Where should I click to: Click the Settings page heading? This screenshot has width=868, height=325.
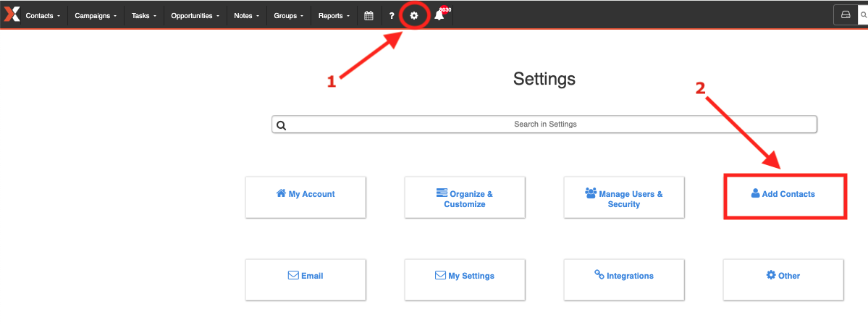click(x=544, y=79)
